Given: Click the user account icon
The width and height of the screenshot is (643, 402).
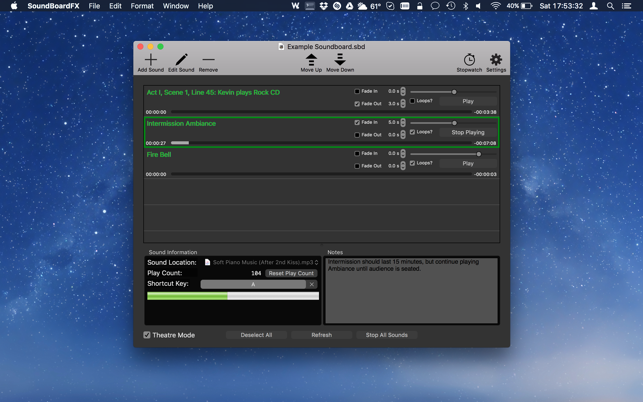Looking at the screenshot, I should tap(593, 6).
